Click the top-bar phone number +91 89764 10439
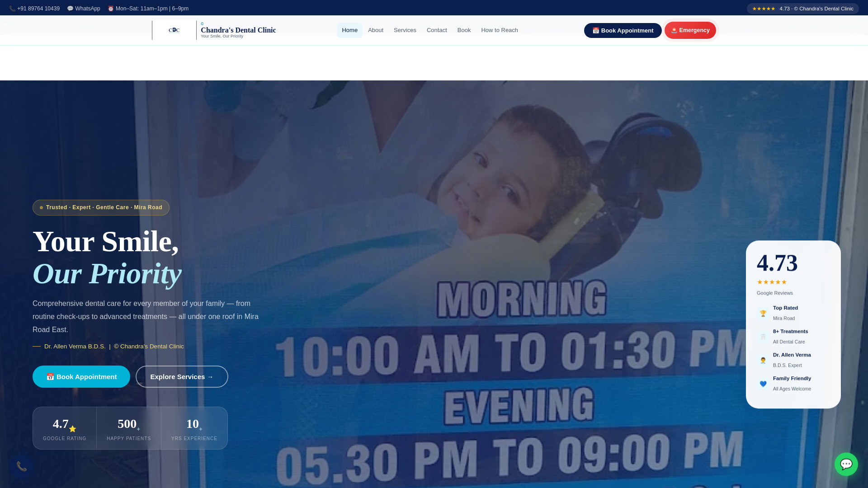 (x=34, y=9)
